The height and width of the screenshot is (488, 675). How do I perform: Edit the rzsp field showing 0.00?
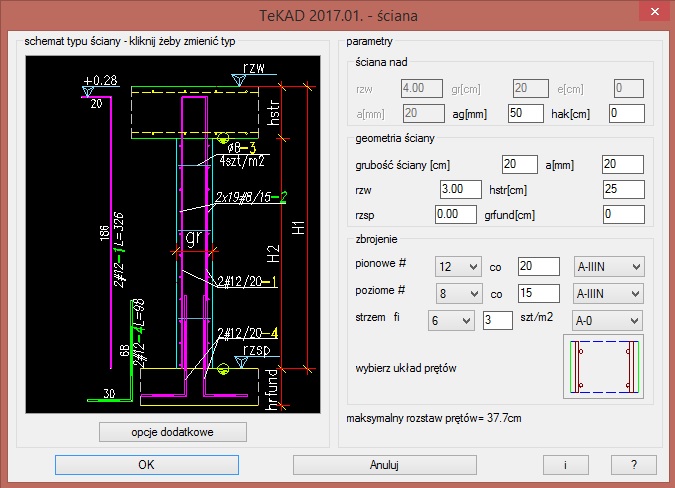tap(456, 214)
